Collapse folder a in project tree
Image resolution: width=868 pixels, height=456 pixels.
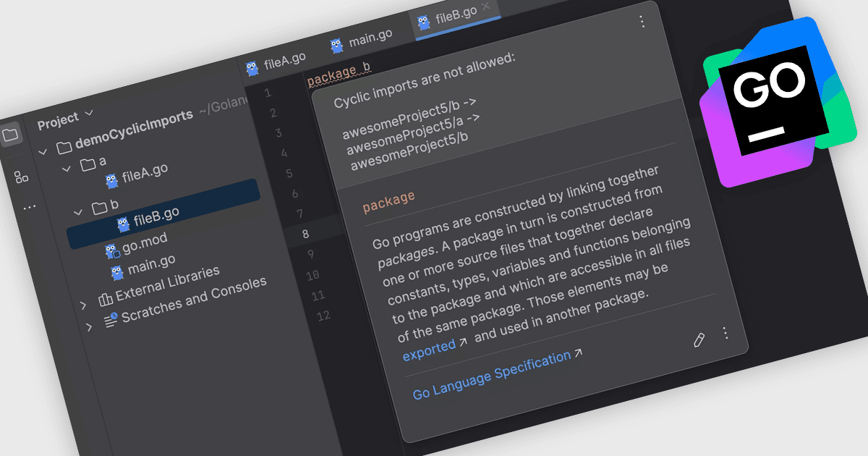67,168
